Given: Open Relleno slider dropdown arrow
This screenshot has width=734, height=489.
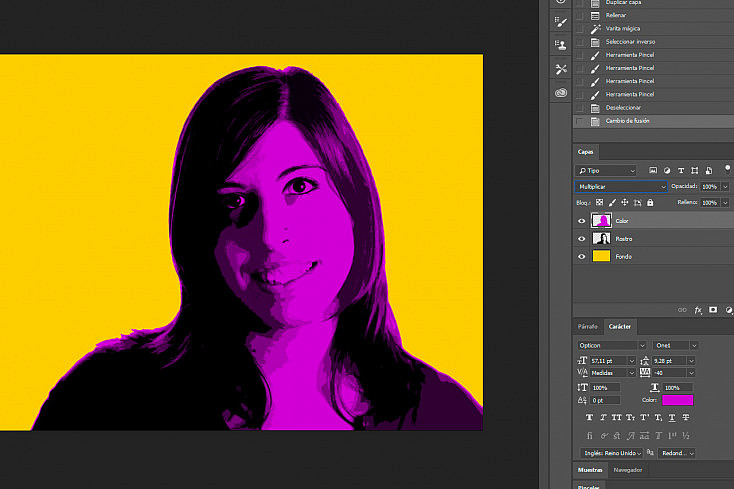Looking at the screenshot, I should [x=726, y=203].
